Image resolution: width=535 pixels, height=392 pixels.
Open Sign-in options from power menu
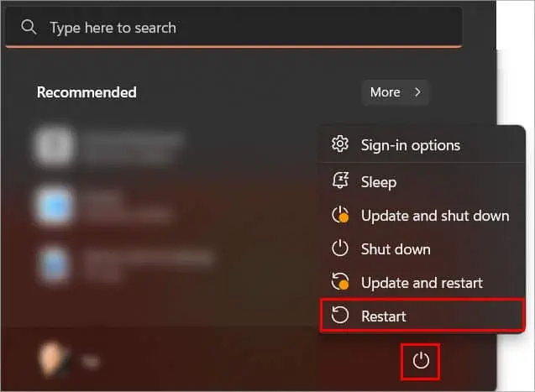point(410,144)
